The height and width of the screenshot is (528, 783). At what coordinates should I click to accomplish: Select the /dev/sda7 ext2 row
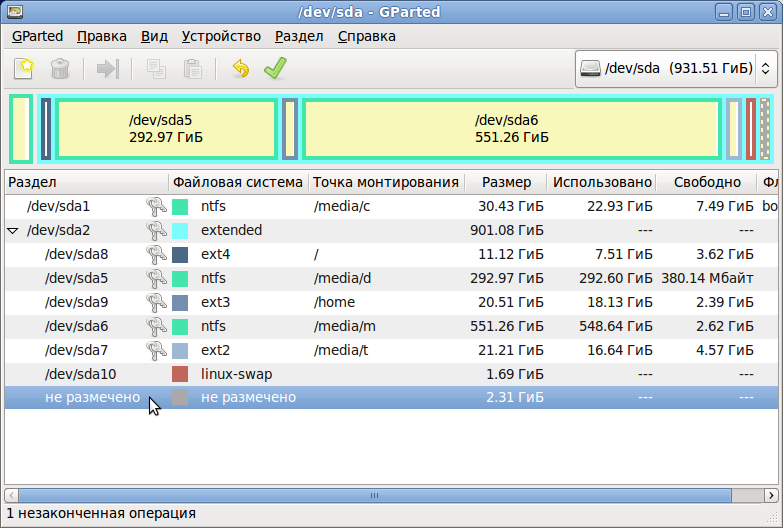(391, 350)
